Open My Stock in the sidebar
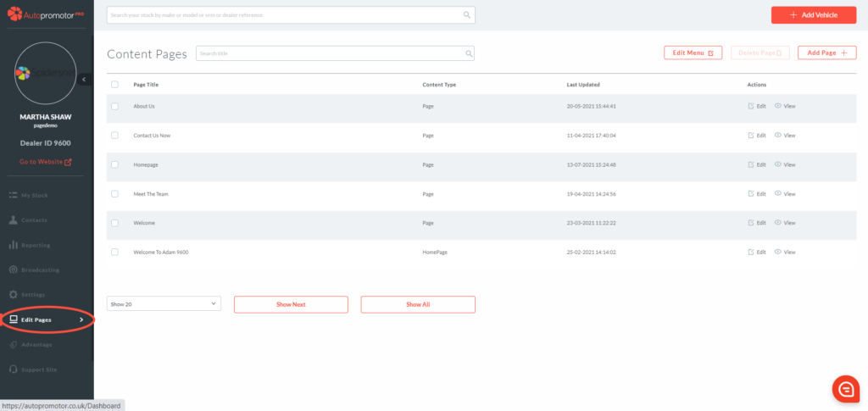Image resolution: width=868 pixels, height=411 pixels. pos(34,195)
